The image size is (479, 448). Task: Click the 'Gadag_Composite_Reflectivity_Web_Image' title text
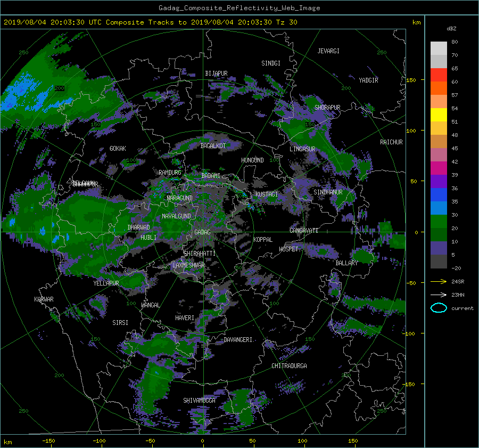tap(239, 8)
